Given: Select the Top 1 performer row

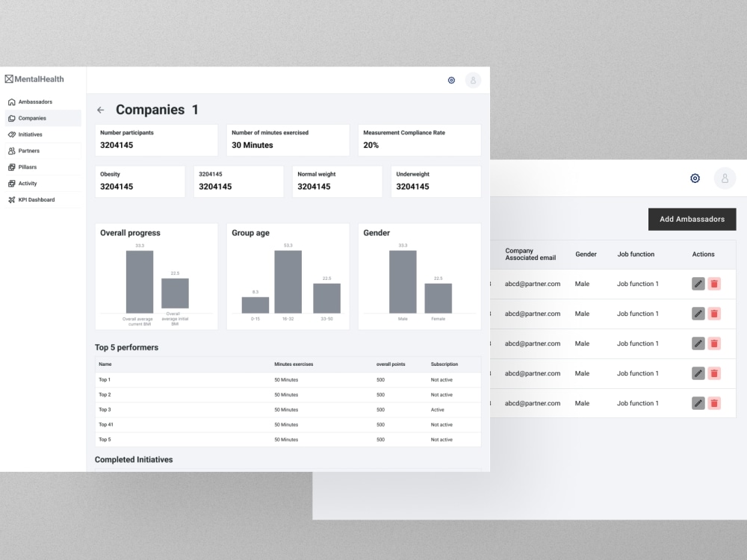Looking at the screenshot, I should click(288, 380).
